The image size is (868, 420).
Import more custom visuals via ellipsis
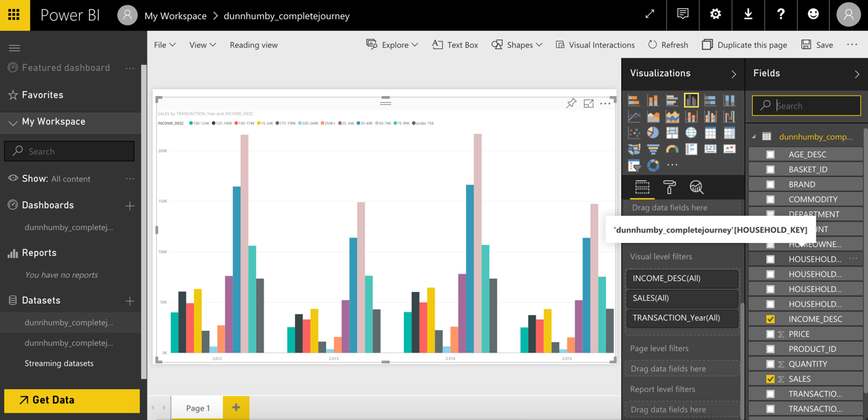pyautogui.click(x=672, y=165)
